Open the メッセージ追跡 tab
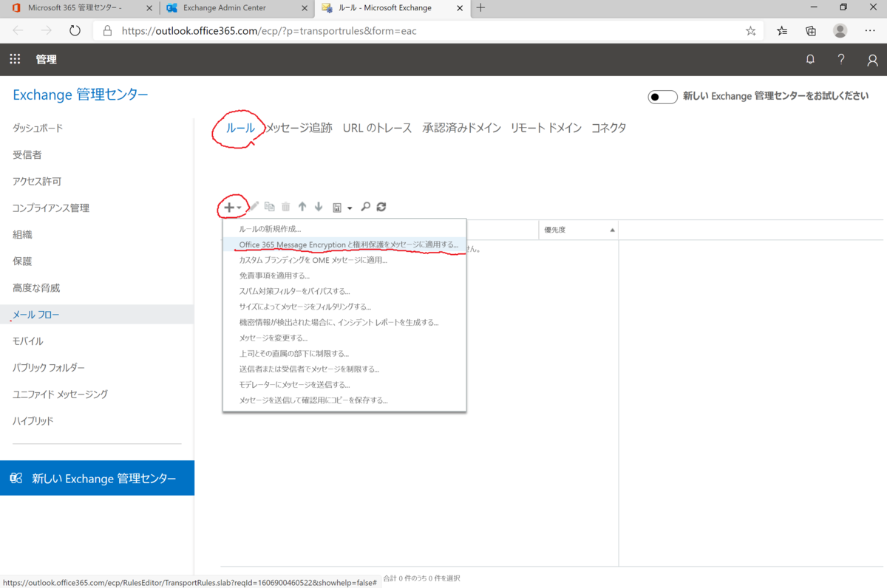The image size is (887, 588). (x=299, y=128)
